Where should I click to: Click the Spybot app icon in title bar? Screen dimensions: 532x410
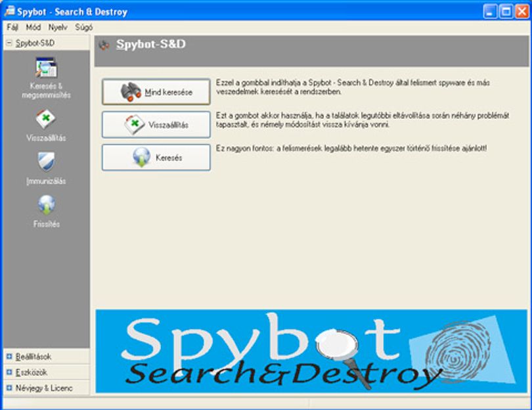pos(9,11)
